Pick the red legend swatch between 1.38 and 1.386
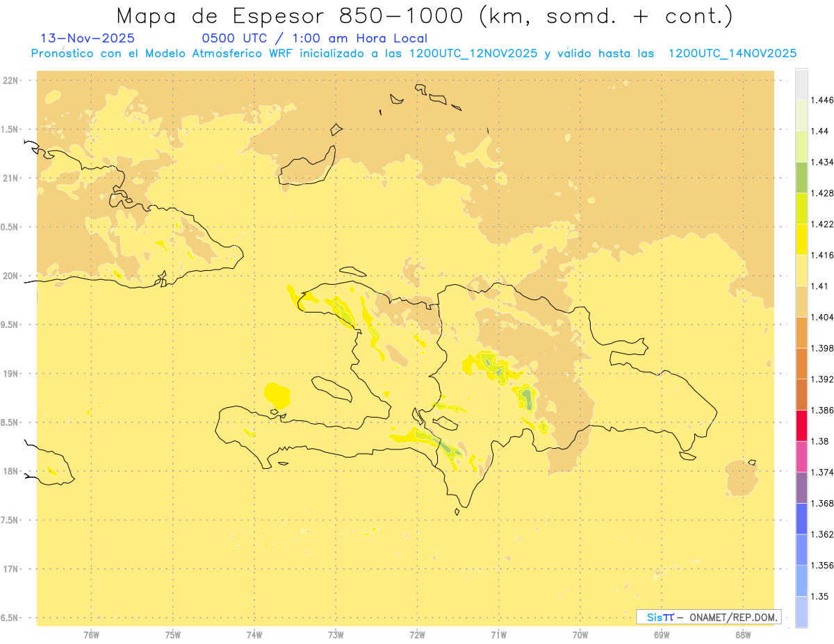834x644 pixels. coord(801,426)
